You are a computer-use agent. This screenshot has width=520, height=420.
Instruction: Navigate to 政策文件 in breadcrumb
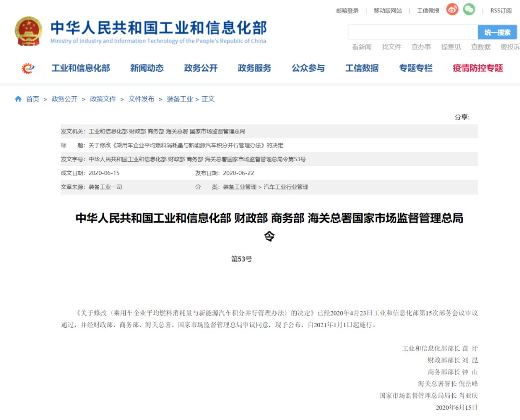point(103,99)
